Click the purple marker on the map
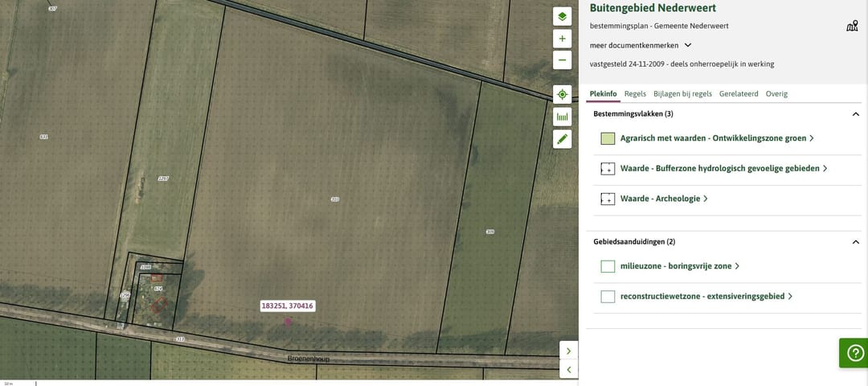This screenshot has width=868, height=386. 288,322
